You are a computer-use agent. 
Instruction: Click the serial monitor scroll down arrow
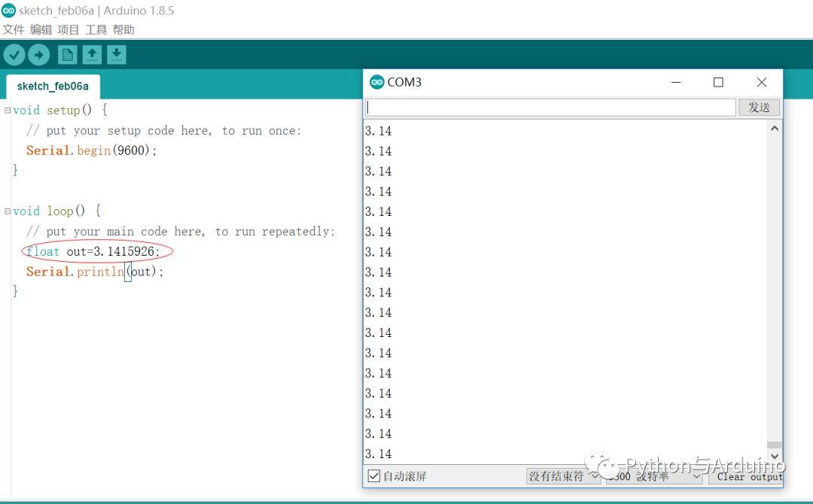[775, 457]
